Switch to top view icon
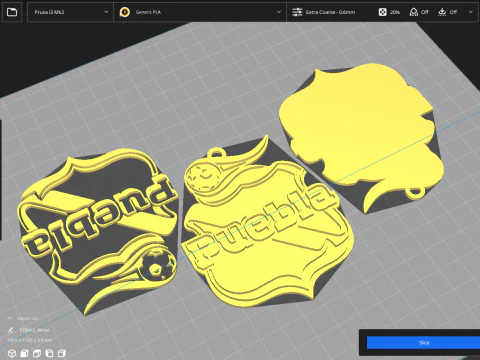Viewport: 480px width, 360px height. (37, 353)
